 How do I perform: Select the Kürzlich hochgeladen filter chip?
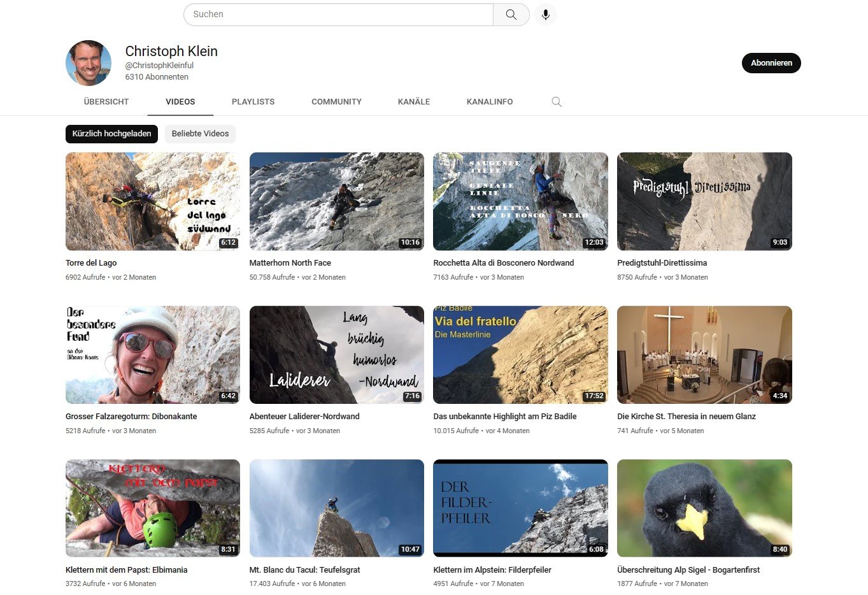click(111, 134)
